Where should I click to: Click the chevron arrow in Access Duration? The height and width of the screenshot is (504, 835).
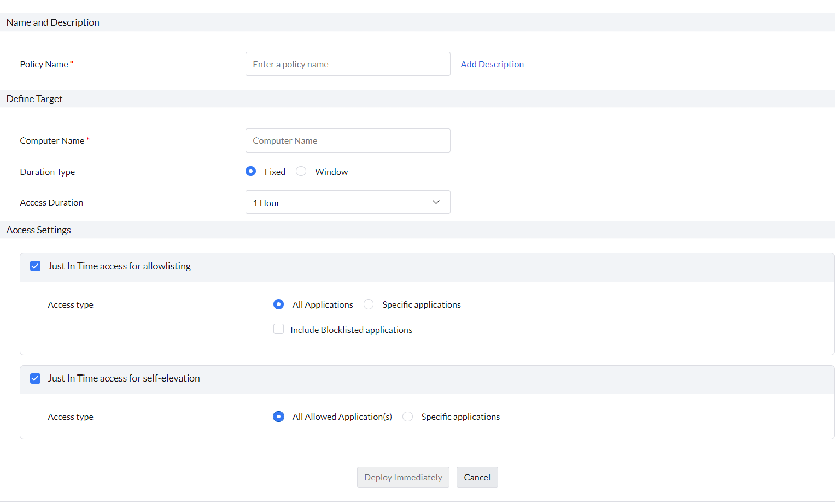pyautogui.click(x=436, y=202)
